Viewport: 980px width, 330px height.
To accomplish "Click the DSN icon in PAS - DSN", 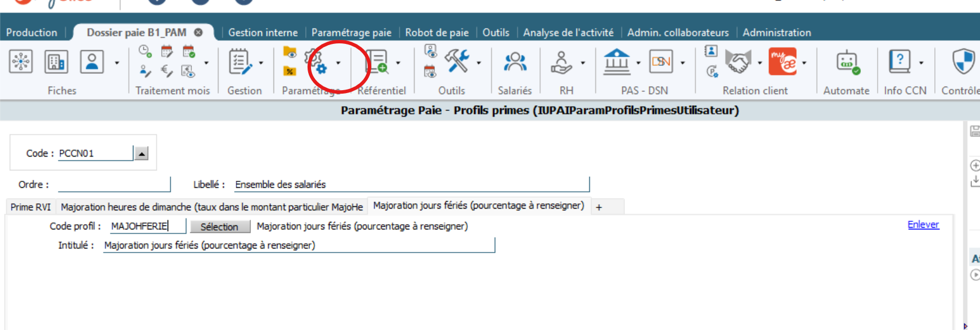I will click(660, 62).
